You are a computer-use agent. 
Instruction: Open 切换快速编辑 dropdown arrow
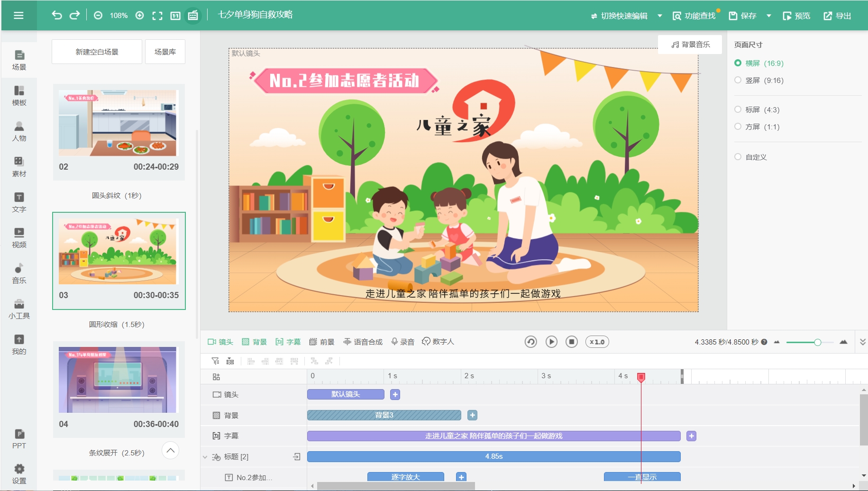(660, 16)
